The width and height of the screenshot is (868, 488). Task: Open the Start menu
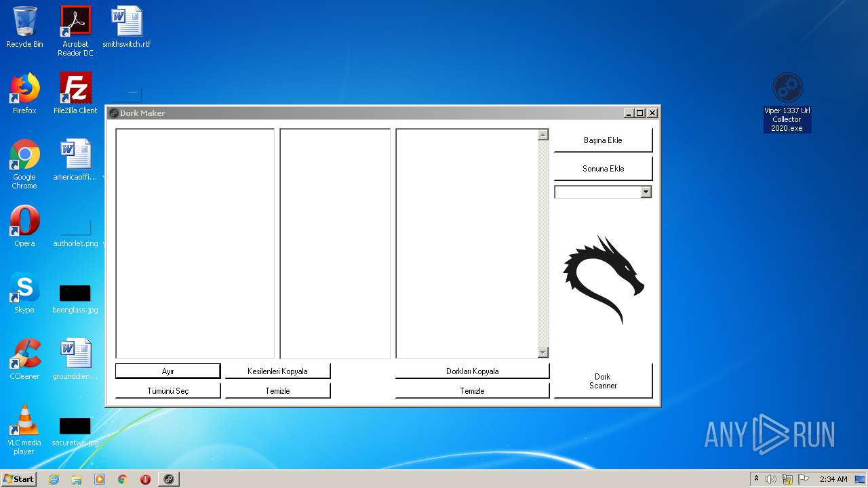tap(19, 479)
